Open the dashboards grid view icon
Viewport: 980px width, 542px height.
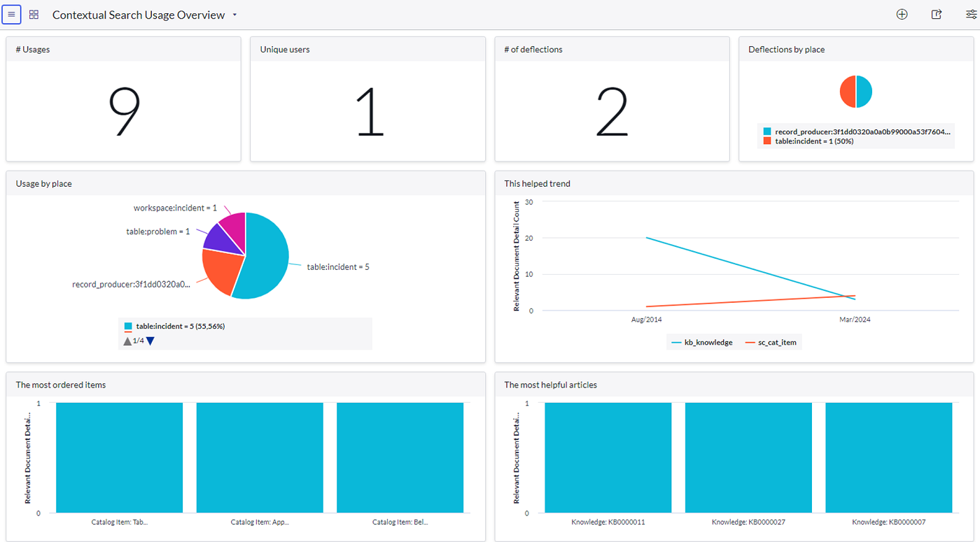pyautogui.click(x=34, y=15)
